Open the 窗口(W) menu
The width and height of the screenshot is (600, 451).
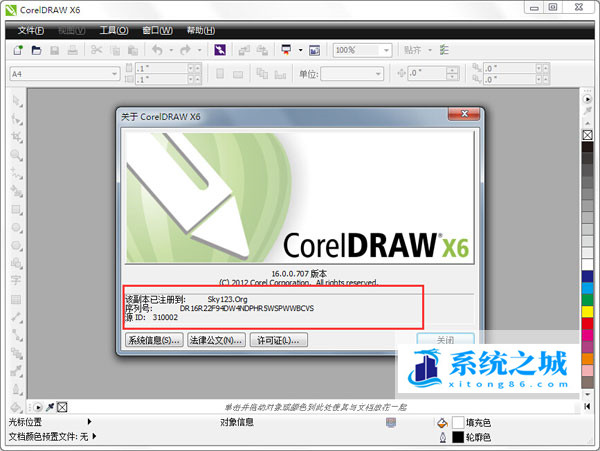coord(157,30)
